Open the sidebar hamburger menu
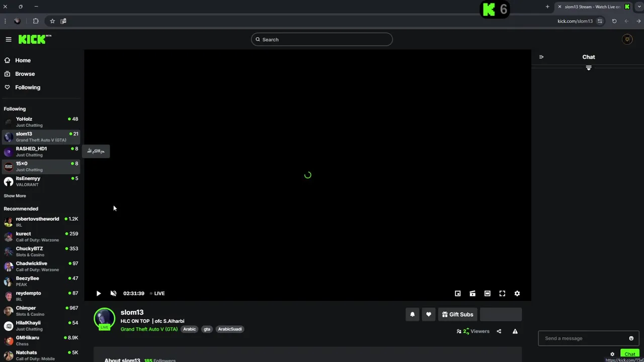644x362 pixels. (9, 39)
